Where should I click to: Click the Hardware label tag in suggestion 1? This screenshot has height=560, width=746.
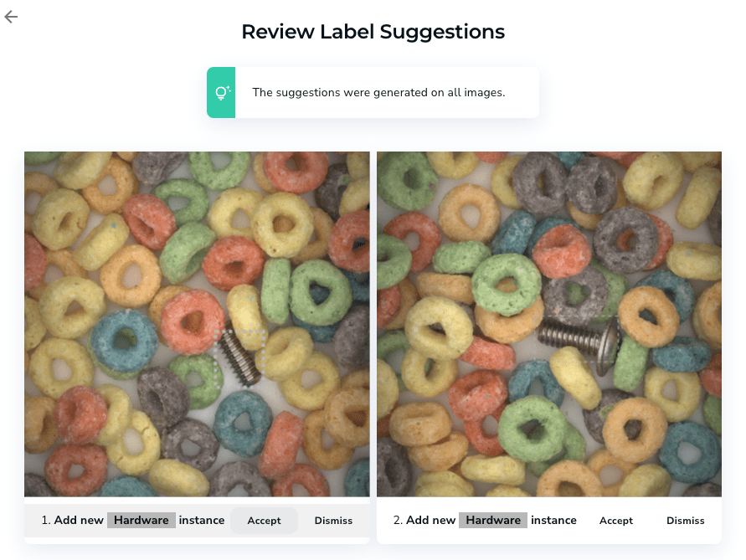click(x=141, y=520)
